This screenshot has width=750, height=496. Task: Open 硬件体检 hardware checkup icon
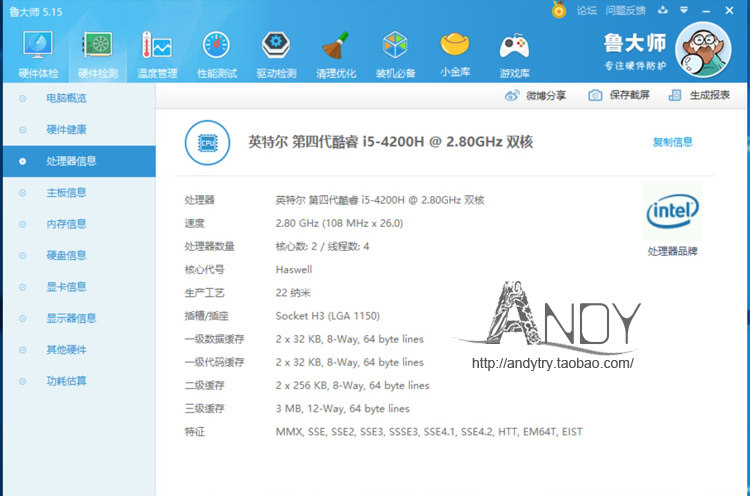38,45
